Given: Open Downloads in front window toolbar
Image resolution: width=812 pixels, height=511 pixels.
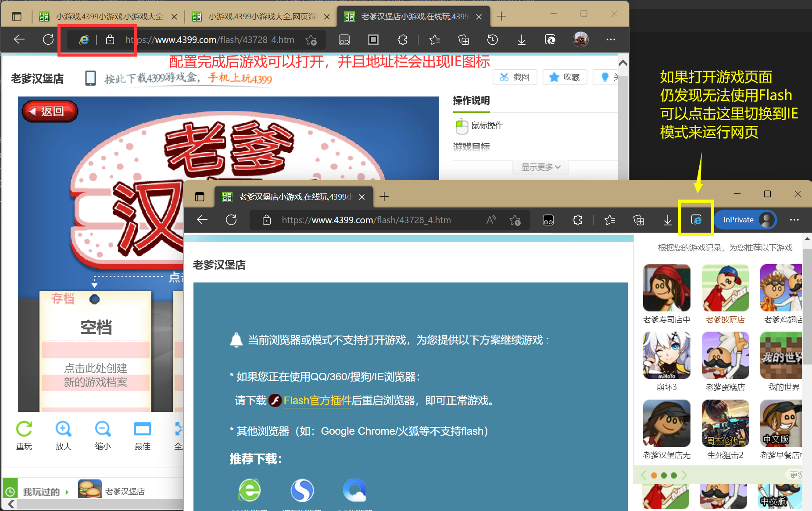Looking at the screenshot, I should 667,220.
